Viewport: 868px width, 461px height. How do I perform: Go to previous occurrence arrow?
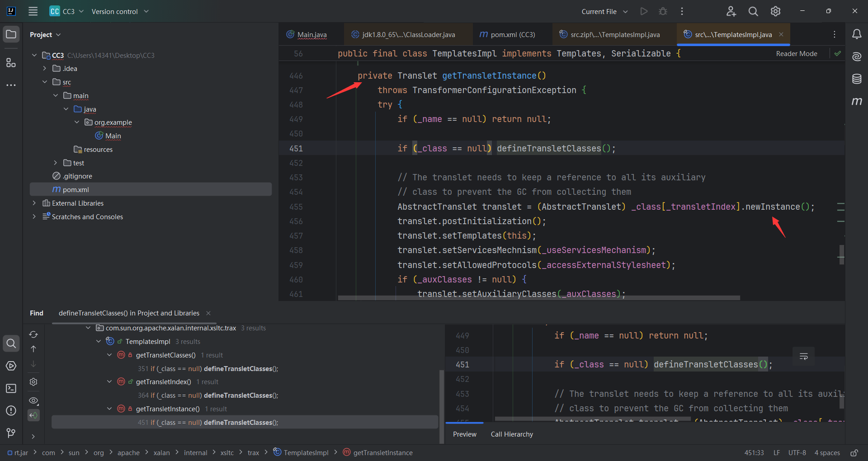click(x=33, y=349)
